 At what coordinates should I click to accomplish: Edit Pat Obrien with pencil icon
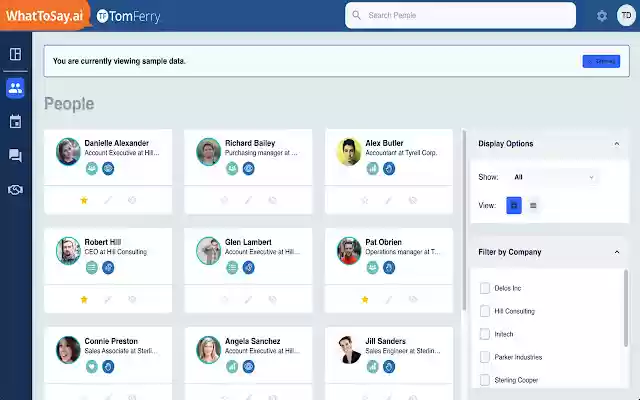pos(389,300)
